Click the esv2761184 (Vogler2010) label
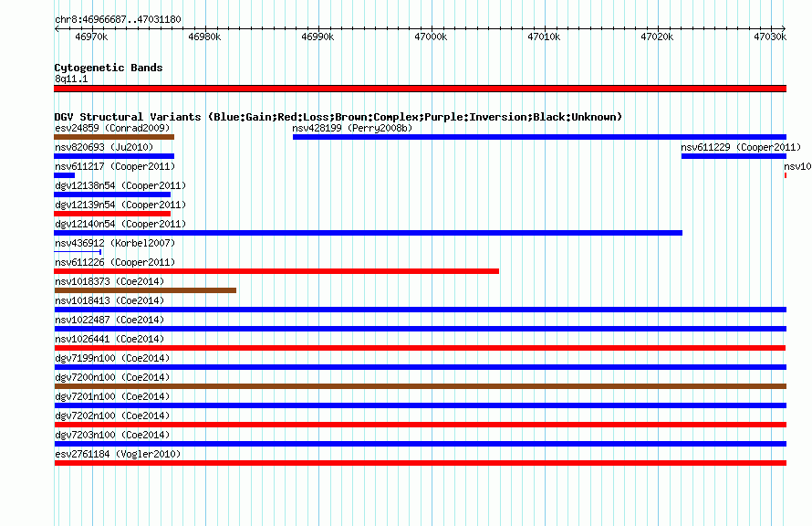The height and width of the screenshot is (526, 812). (118, 454)
